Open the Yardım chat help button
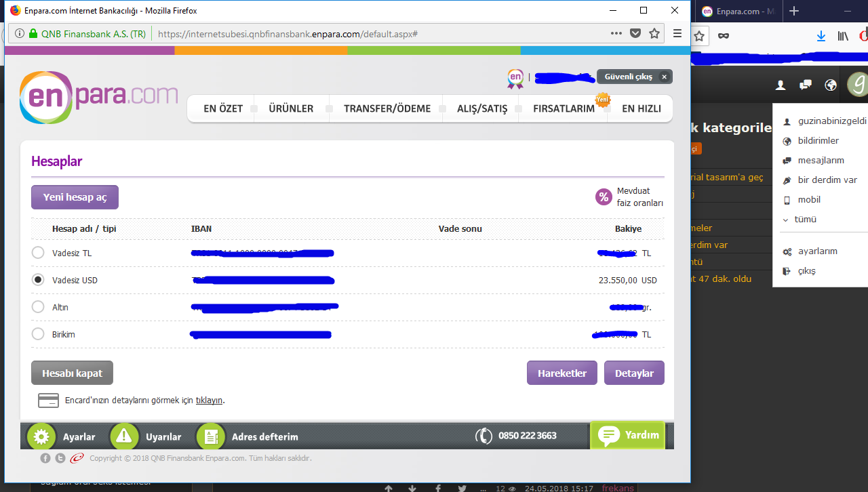868x492 pixels. coord(628,435)
